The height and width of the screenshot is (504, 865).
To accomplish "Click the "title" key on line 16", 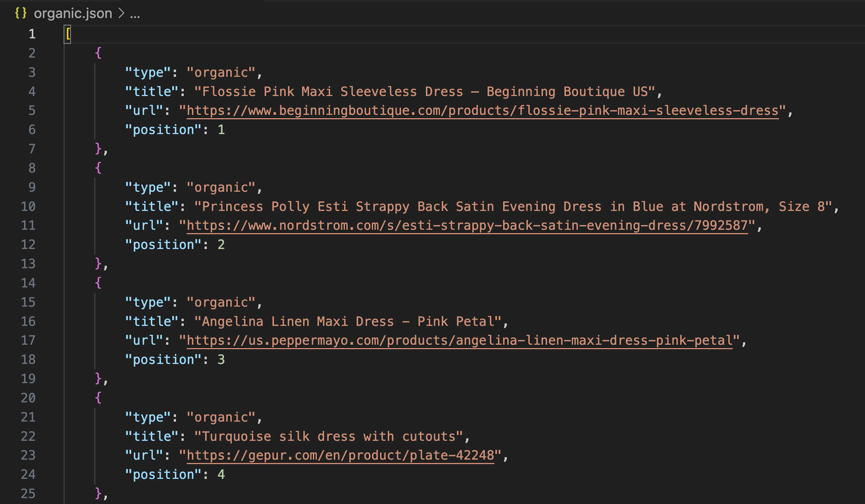I will pos(152,322).
